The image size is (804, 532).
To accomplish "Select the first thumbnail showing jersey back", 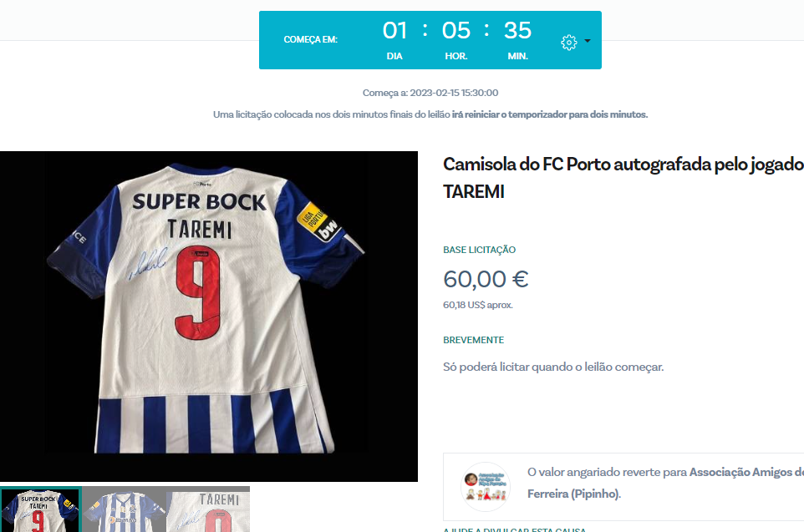I will (x=40, y=509).
